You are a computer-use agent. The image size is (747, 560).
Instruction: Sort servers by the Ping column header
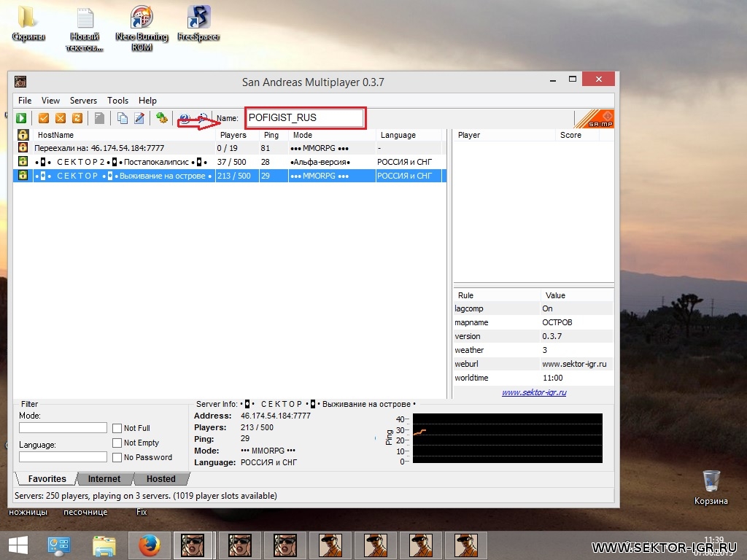coord(274,135)
